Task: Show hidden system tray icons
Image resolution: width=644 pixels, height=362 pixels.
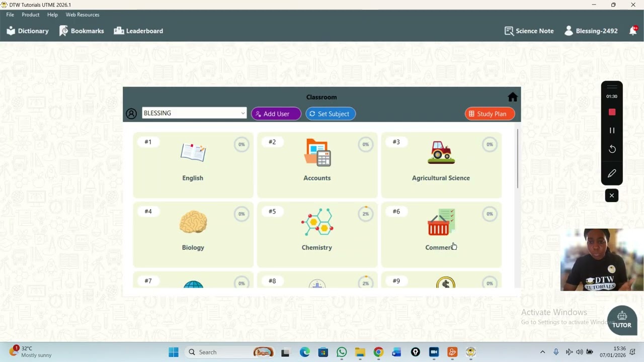Action: coord(542,352)
